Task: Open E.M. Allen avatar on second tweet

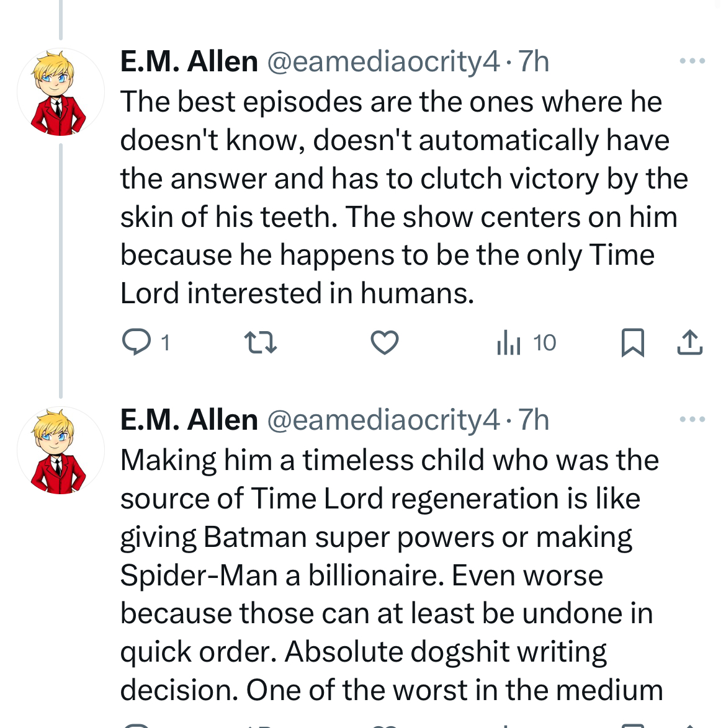Action: pyautogui.click(x=60, y=450)
